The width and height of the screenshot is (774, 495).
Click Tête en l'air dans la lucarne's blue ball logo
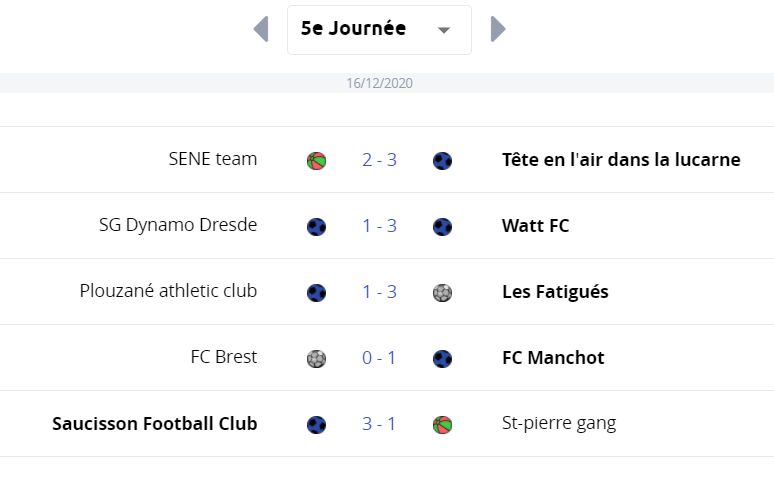[x=442, y=161]
